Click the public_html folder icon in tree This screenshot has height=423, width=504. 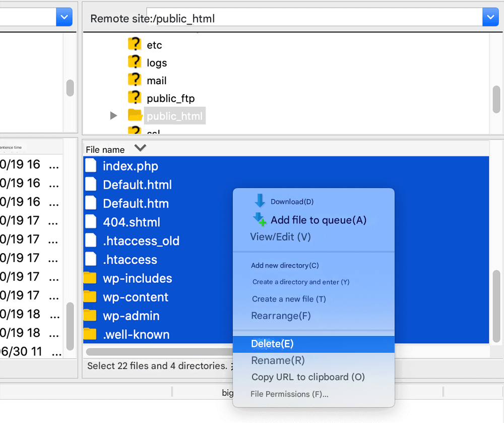coord(135,116)
